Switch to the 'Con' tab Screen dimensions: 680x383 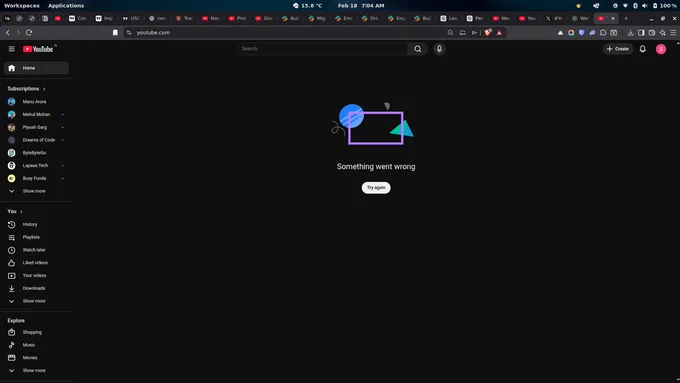pyautogui.click(x=78, y=18)
